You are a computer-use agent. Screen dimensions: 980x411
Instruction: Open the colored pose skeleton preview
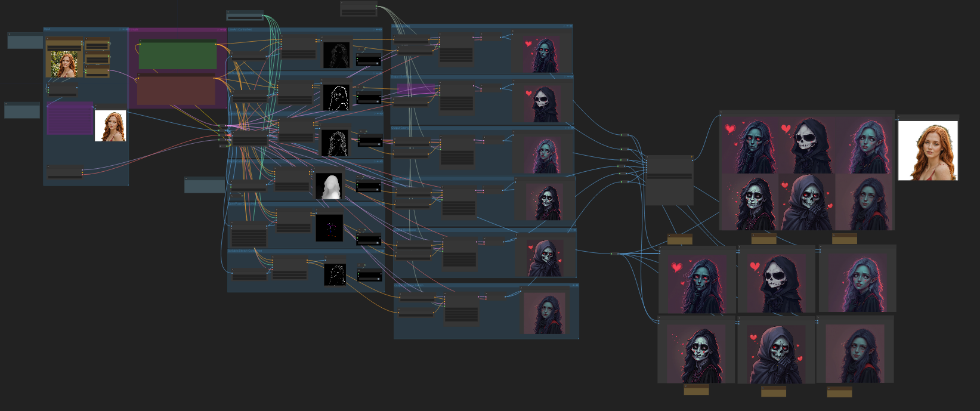click(329, 228)
